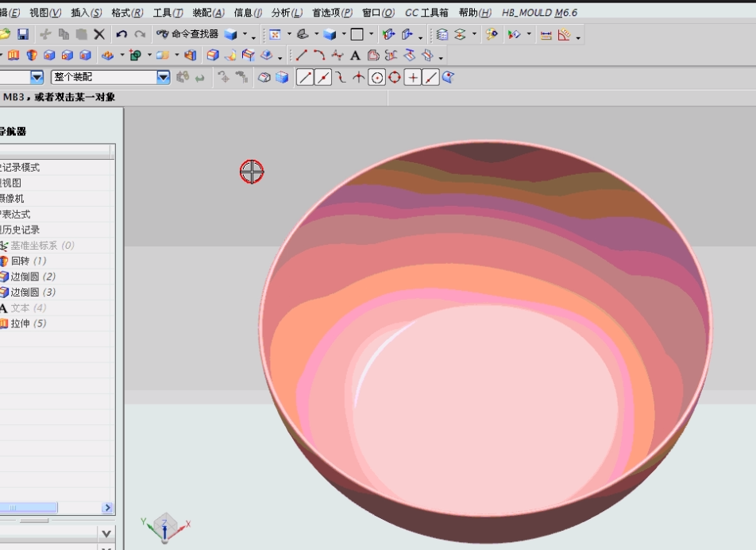The image size is (756, 550).
Task: Click the shaded blue cube rendering style icon
Action: (330, 34)
